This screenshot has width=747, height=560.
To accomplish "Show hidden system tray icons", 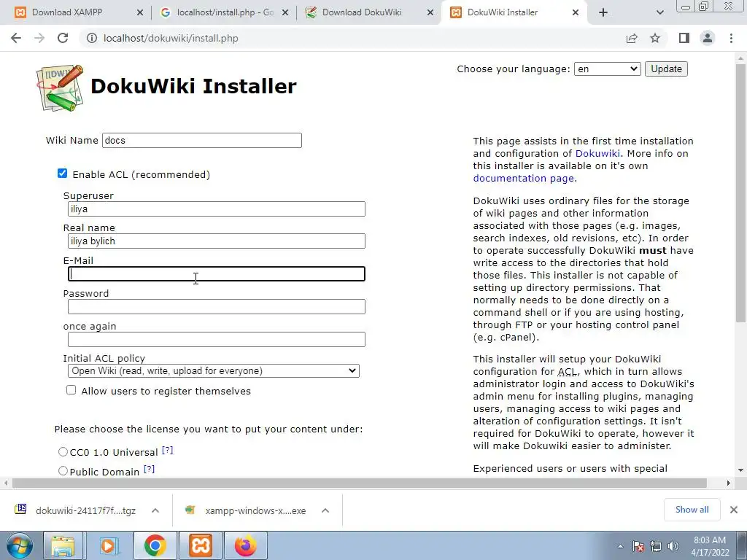I will (620, 546).
